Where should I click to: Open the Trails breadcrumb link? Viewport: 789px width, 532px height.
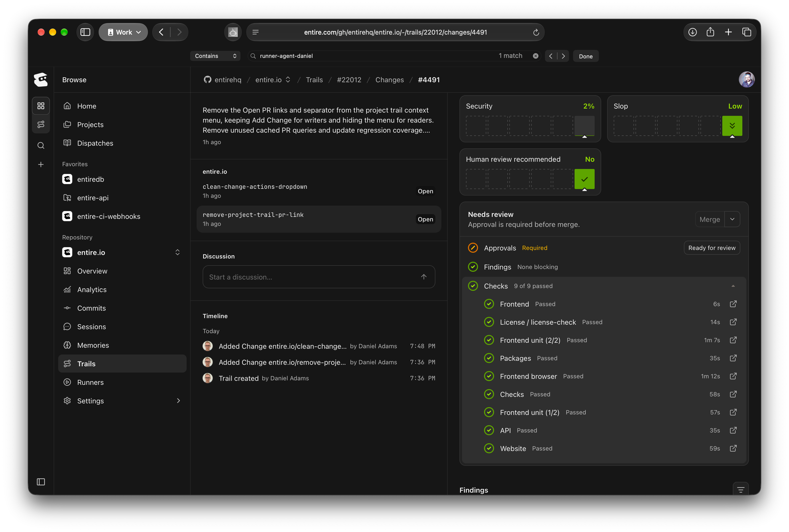click(x=314, y=80)
